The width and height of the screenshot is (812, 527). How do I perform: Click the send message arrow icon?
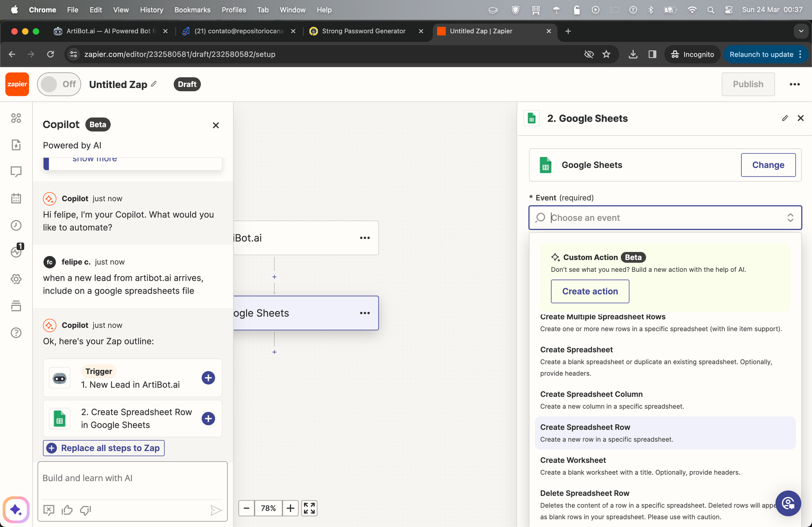pyautogui.click(x=216, y=510)
